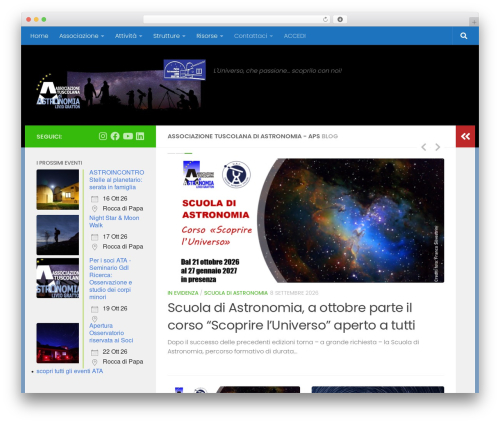Click the 16 Ott 26 event date
The image size is (500, 423).
(115, 199)
